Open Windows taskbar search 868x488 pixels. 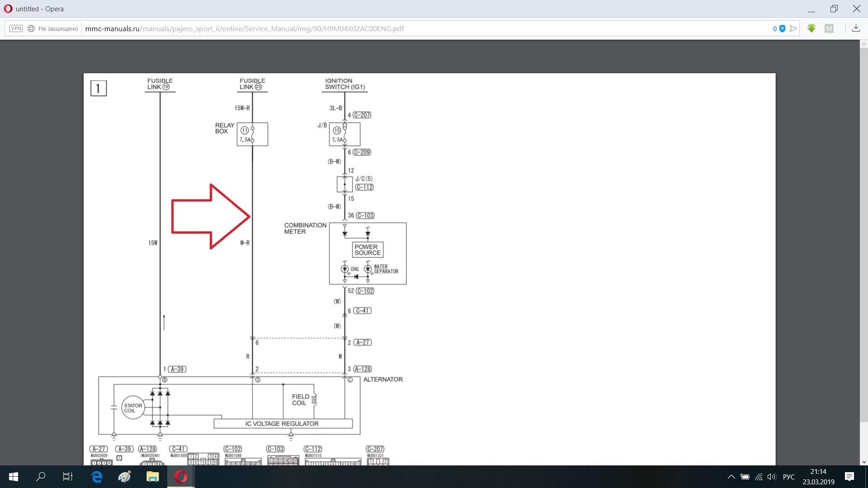click(41, 477)
